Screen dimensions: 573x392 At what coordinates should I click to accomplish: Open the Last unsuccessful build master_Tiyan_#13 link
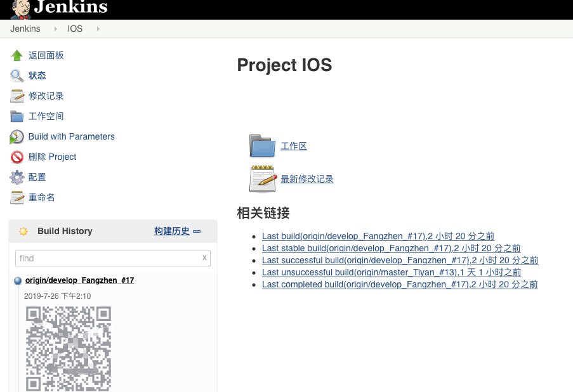point(392,273)
